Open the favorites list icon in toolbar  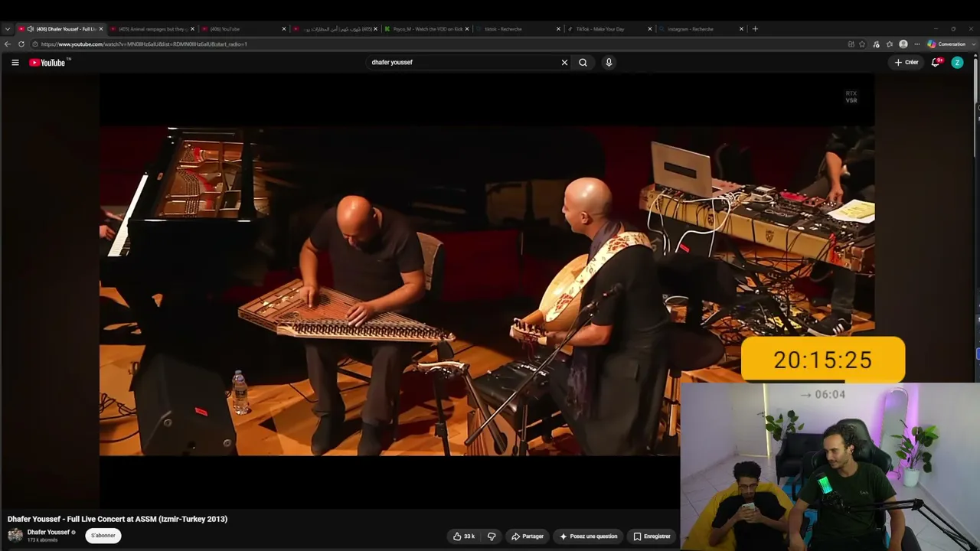(890, 44)
